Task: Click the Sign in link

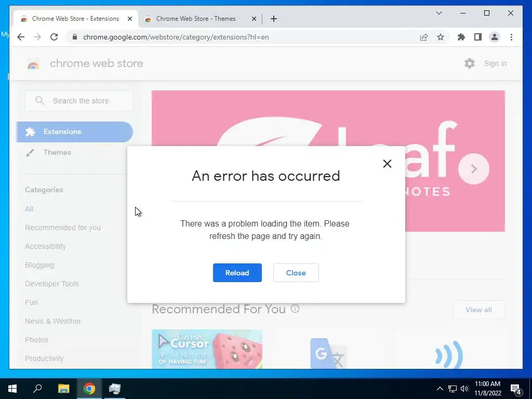Action: click(x=495, y=63)
